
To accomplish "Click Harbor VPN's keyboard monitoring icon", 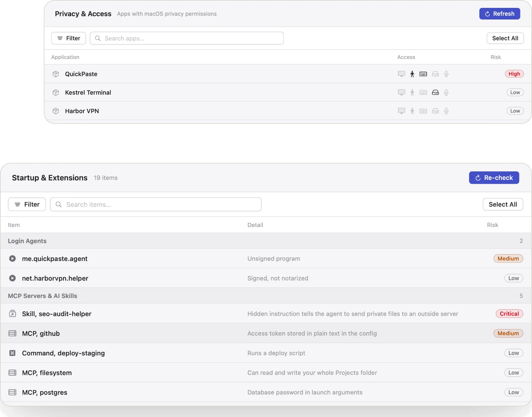I will [x=423, y=111].
